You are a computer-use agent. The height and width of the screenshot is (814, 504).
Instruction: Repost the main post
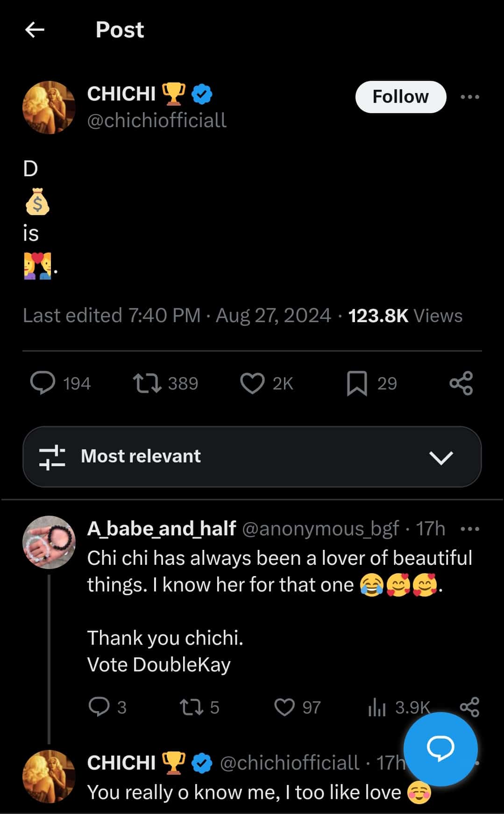148,383
